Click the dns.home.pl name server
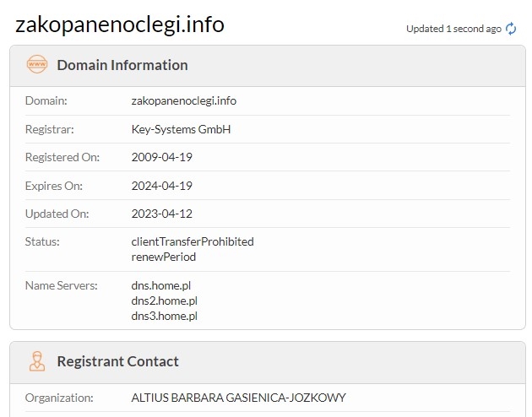The image size is (532, 417). pos(160,285)
